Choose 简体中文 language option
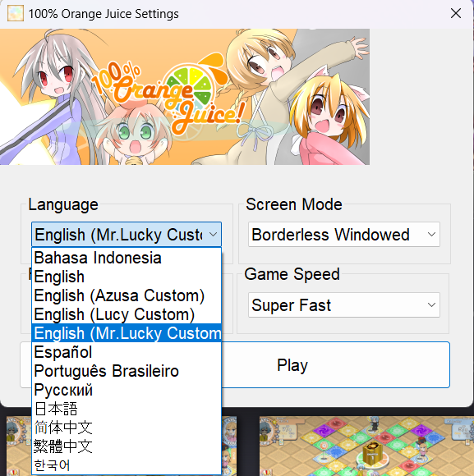Image resolution: width=474 pixels, height=476 pixels. tap(127, 427)
